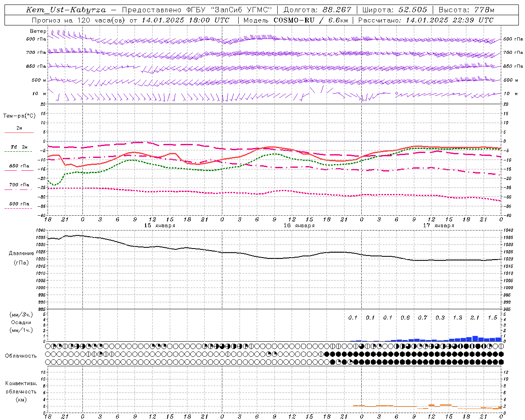525x420 pixels.
Task: Click the Td 2м dew point legend entry
Action: pos(19,147)
